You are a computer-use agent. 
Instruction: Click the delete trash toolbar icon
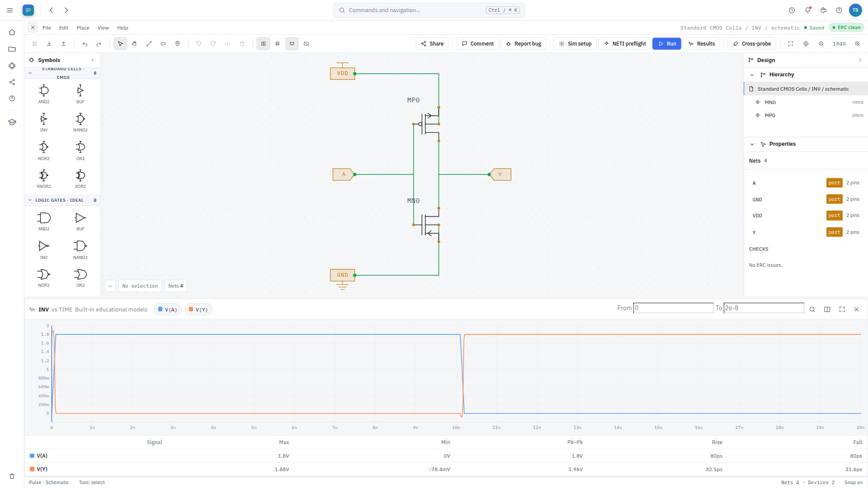[x=242, y=44]
